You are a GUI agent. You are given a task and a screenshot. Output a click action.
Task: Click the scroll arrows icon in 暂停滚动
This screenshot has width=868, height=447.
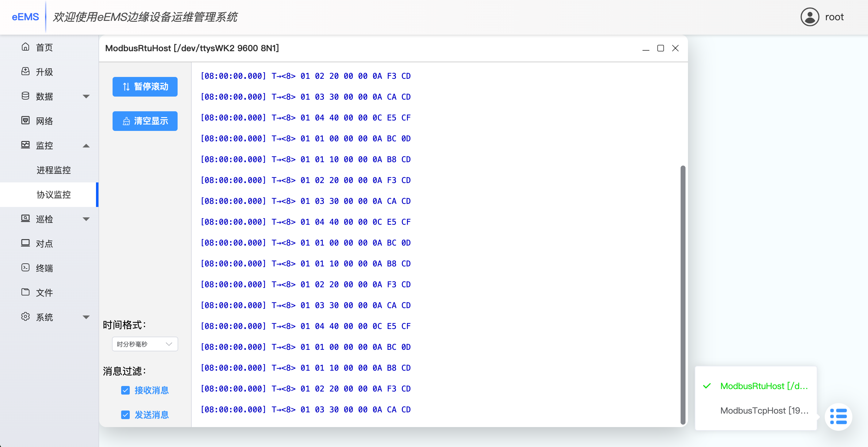click(126, 87)
